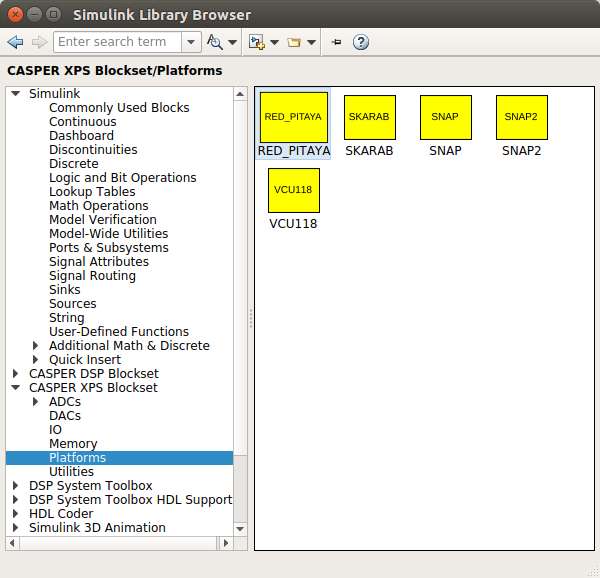Select the Math Operations library
This screenshot has width=600, height=578.
99,205
